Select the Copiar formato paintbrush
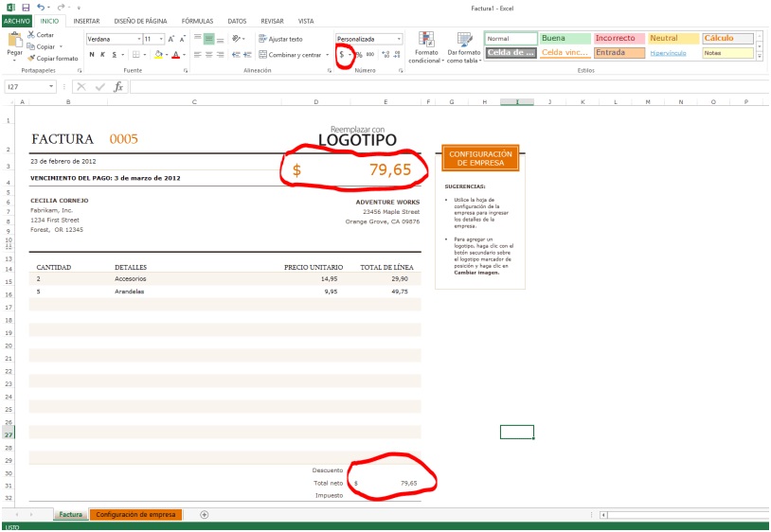Screen dimensions: 771x532 point(31,58)
